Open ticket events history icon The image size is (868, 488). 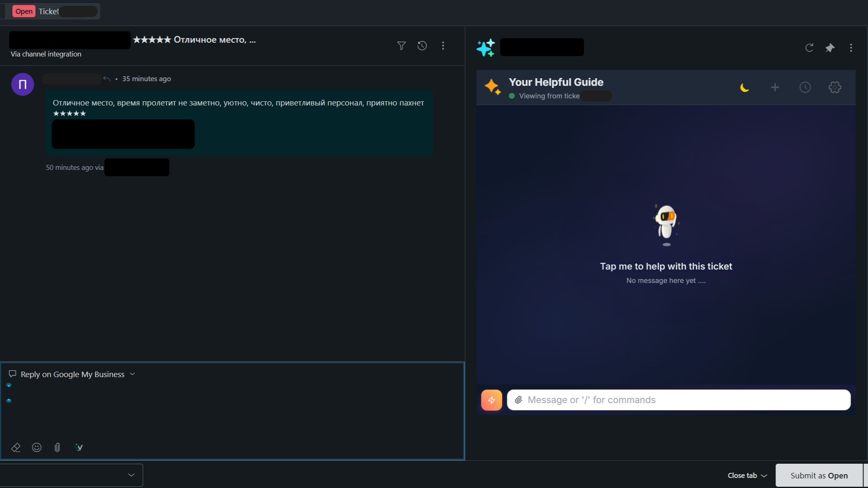(422, 46)
